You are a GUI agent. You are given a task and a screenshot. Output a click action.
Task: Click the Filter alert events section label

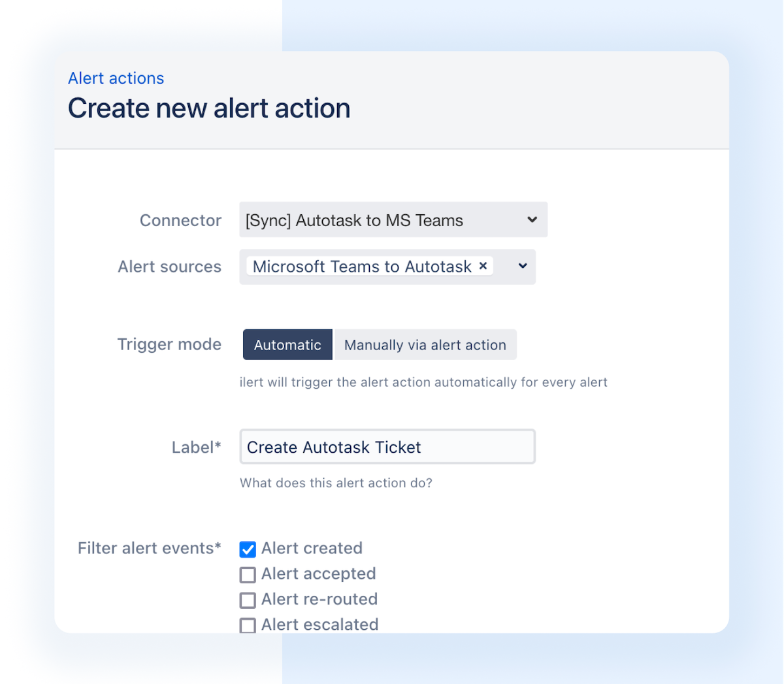tap(149, 549)
